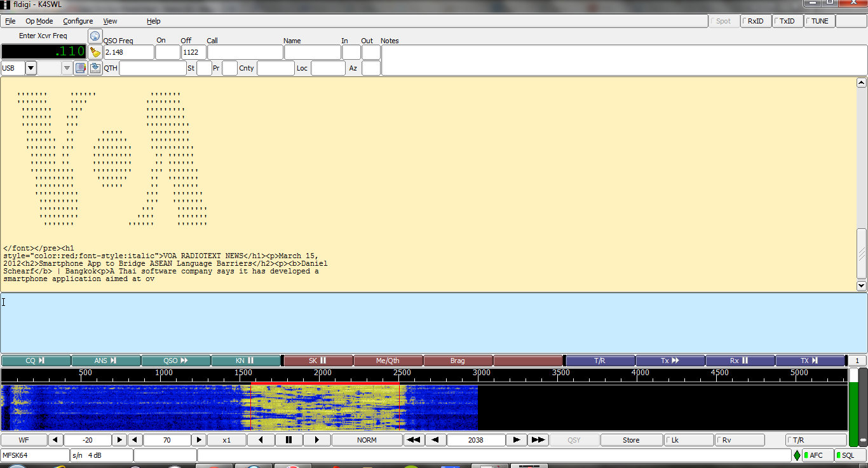This screenshot has width=868, height=468.
Task: Step cursor frequency 2038 up one notch
Action: (517, 440)
